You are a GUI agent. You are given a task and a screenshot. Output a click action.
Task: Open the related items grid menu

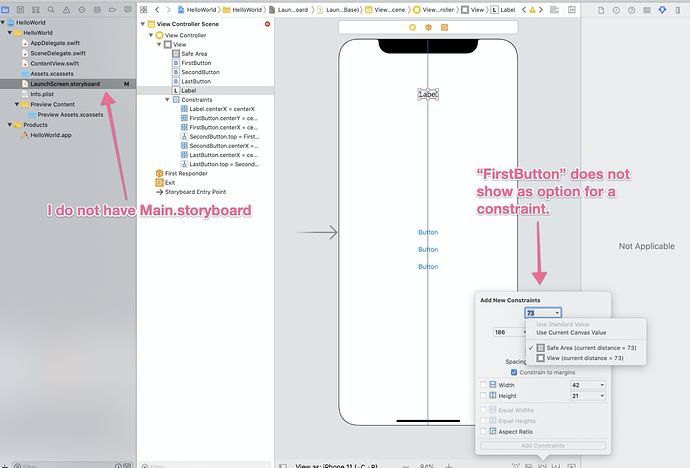coord(143,9)
